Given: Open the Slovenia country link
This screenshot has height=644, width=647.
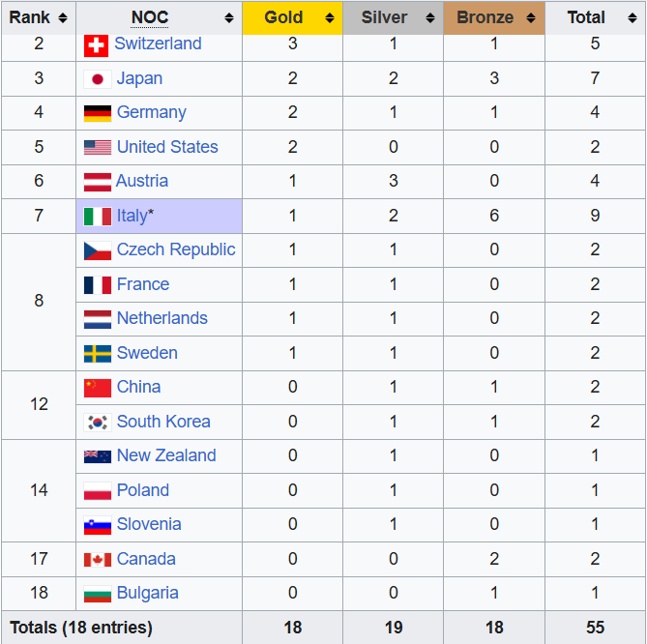Looking at the screenshot, I should 149,524.
